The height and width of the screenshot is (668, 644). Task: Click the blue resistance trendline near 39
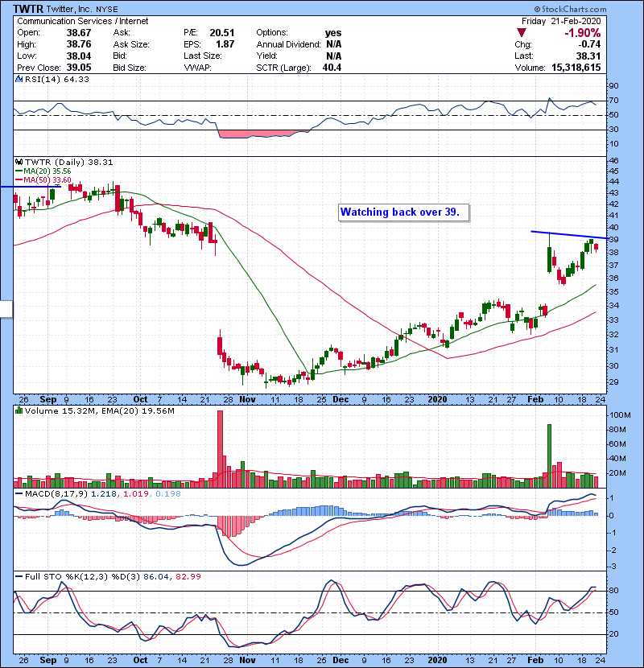pos(569,235)
